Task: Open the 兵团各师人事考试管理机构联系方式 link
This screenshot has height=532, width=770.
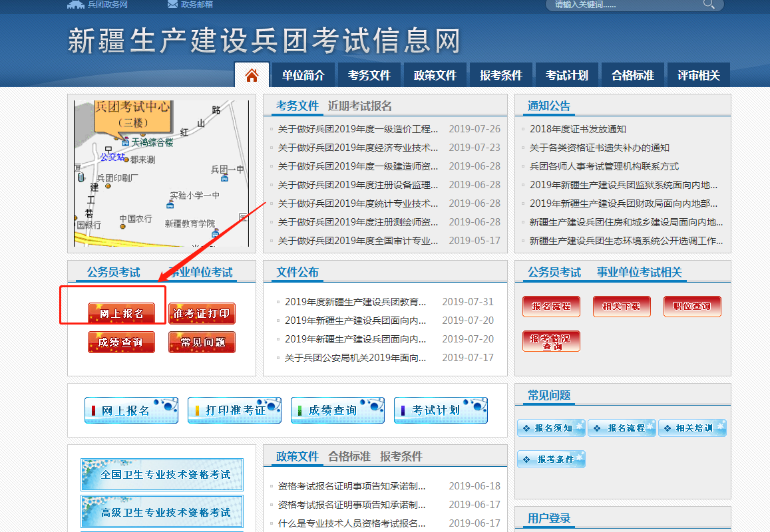Action: [x=604, y=166]
